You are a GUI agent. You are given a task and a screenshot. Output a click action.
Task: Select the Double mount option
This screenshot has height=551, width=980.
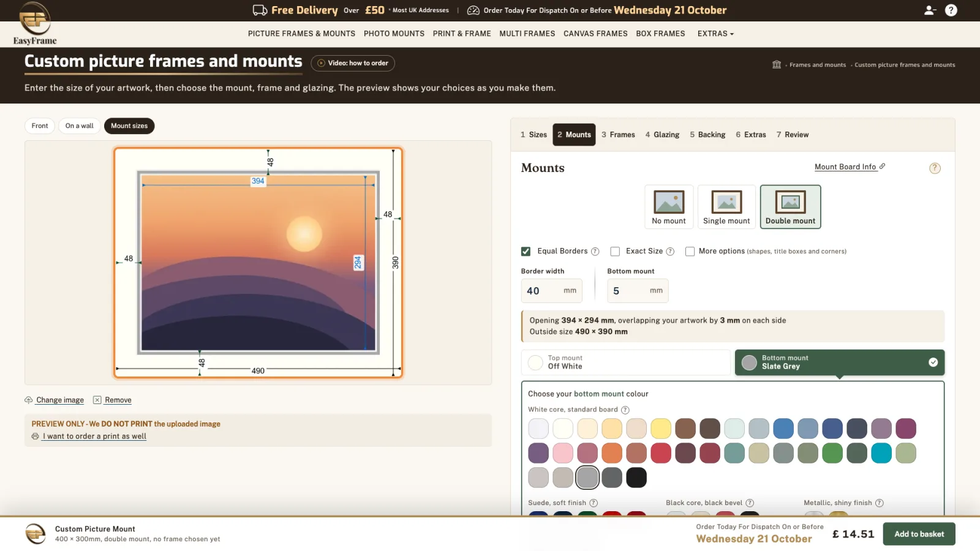[790, 207]
